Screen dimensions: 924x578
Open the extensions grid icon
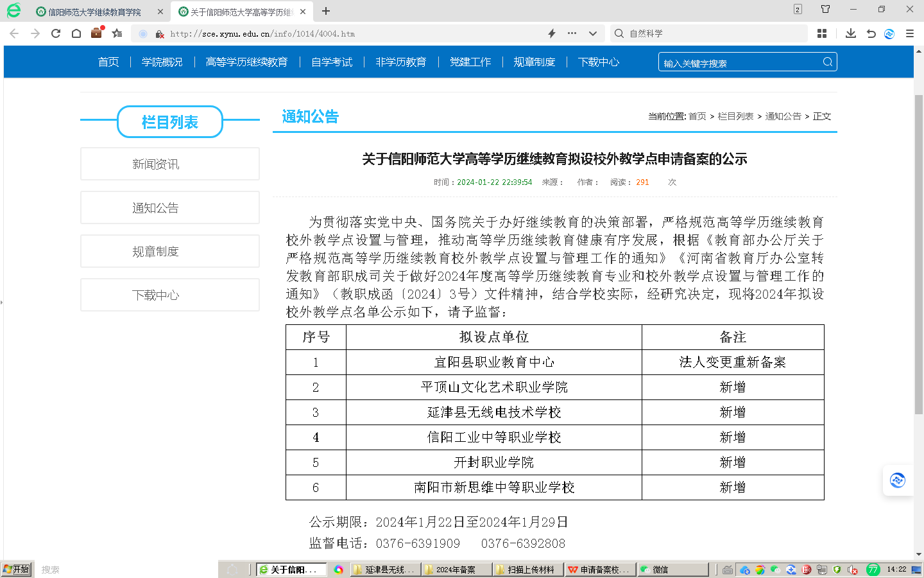coord(822,33)
